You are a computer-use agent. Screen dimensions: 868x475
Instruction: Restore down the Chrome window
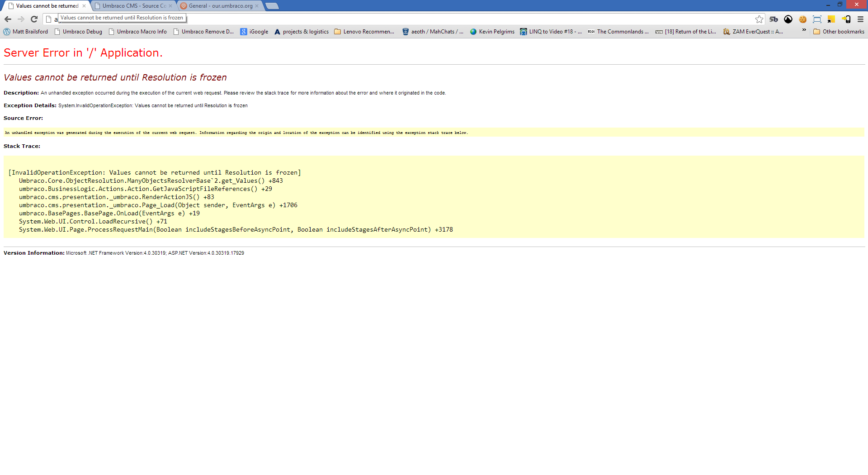(x=840, y=5)
